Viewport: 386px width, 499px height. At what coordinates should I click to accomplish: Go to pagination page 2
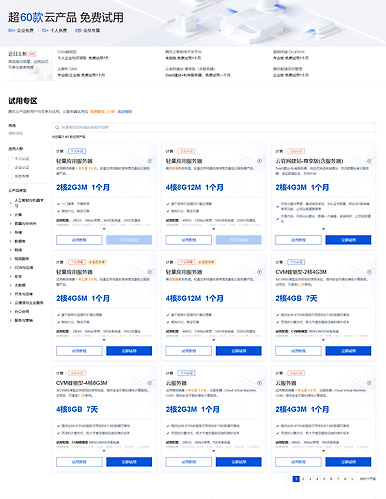[x=303, y=479]
